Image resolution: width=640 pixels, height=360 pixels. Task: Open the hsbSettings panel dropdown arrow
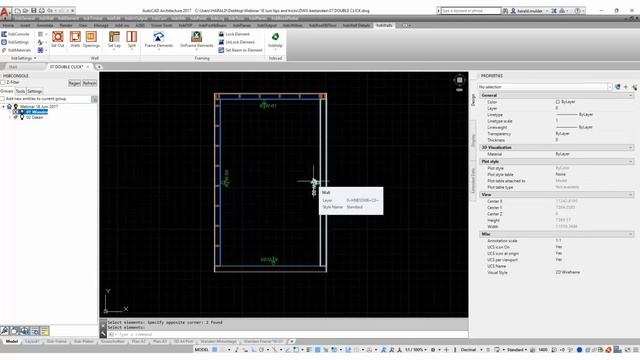pos(35,58)
